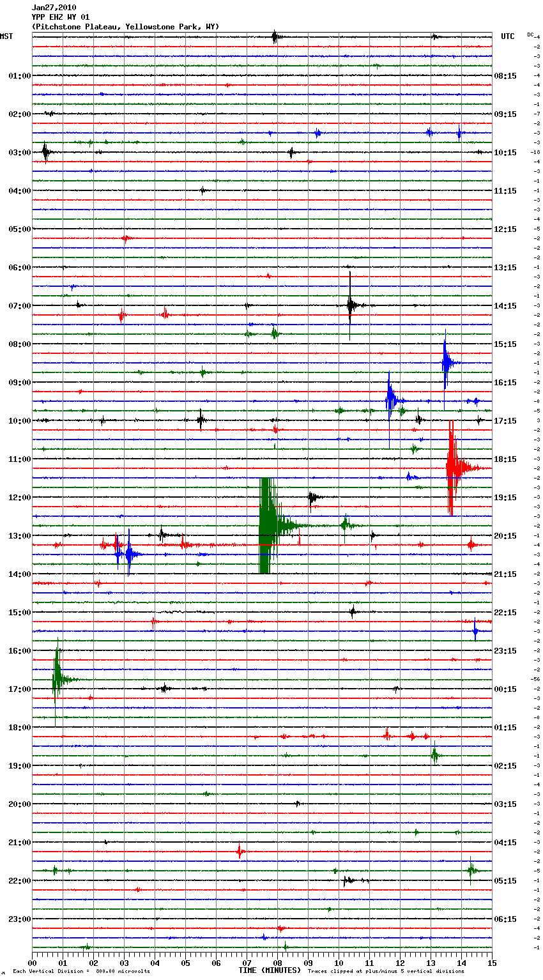Click the 10:15 UTC time label

tap(505, 153)
